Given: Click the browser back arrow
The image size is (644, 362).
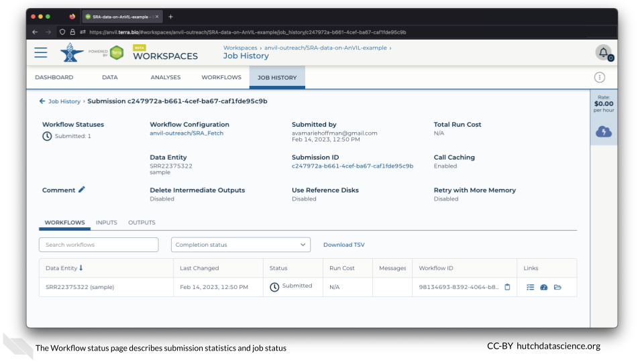Looking at the screenshot, I should (35, 32).
